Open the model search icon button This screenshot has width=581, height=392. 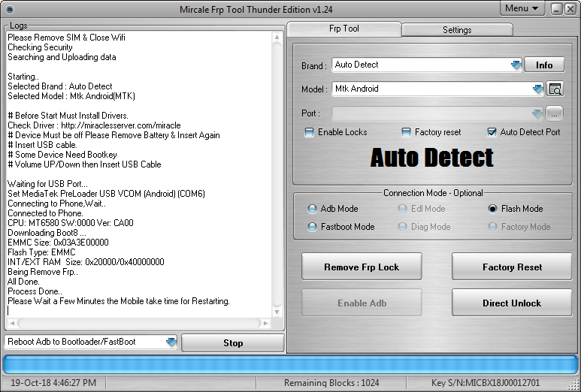point(555,89)
